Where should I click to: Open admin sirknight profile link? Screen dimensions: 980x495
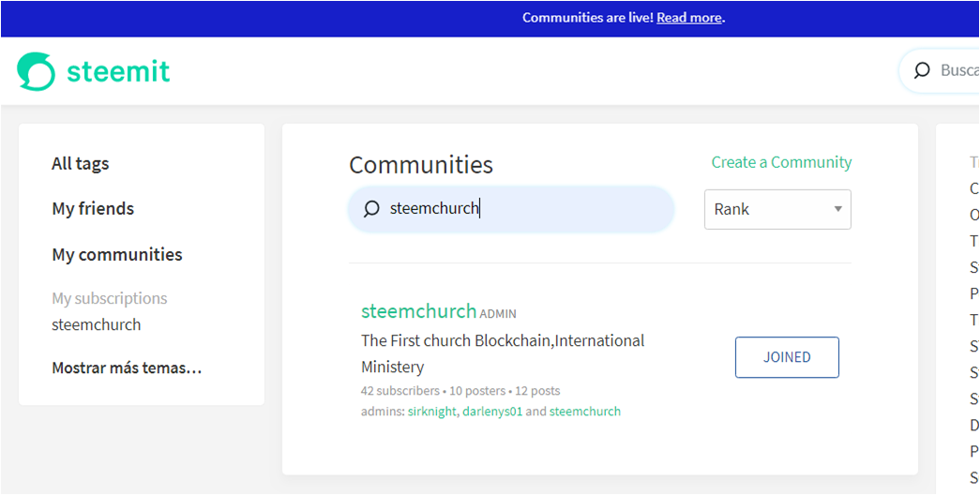tap(432, 412)
